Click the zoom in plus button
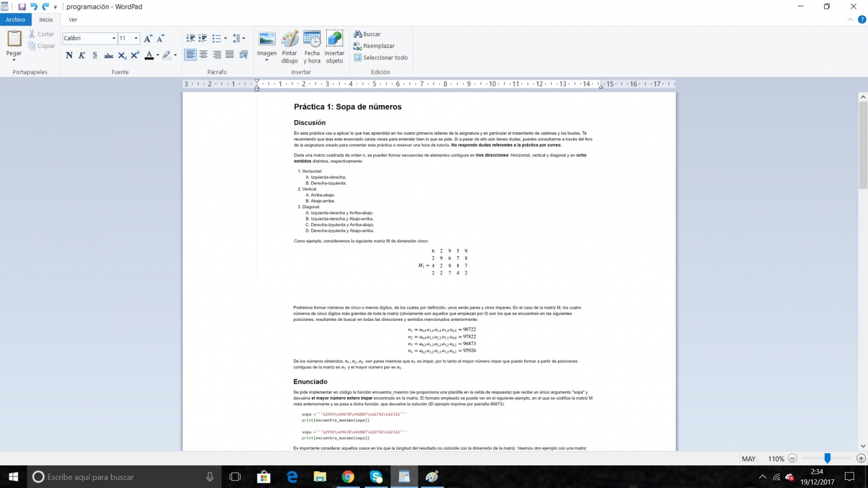The height and width of the screenshot is (488, 868). [861, 459]
